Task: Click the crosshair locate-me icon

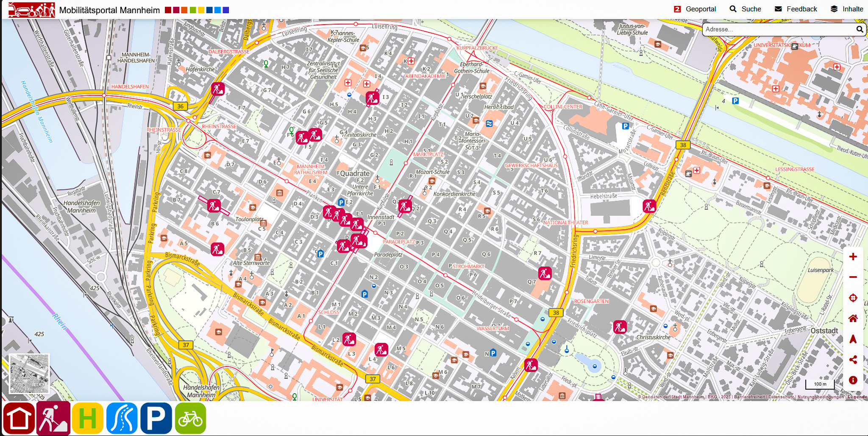Action: pos(853,298)
